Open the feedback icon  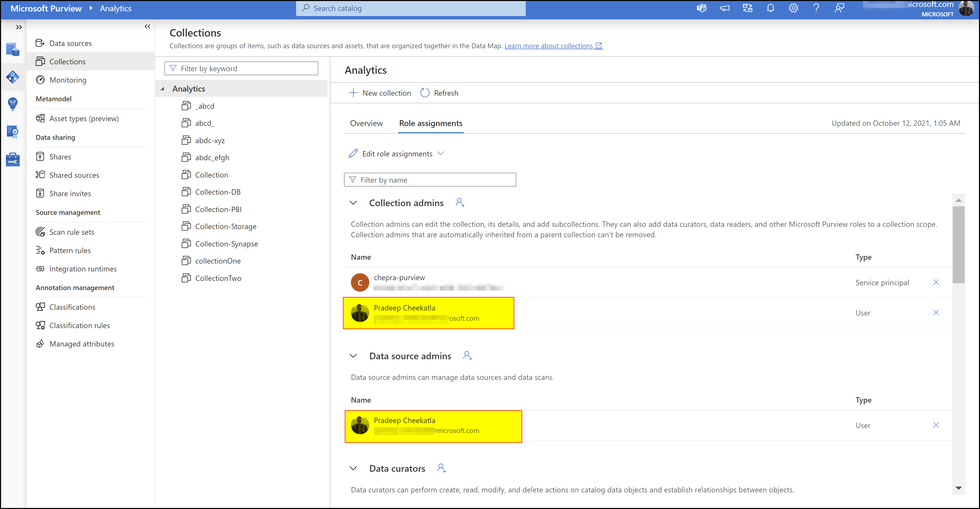point(839,8)
